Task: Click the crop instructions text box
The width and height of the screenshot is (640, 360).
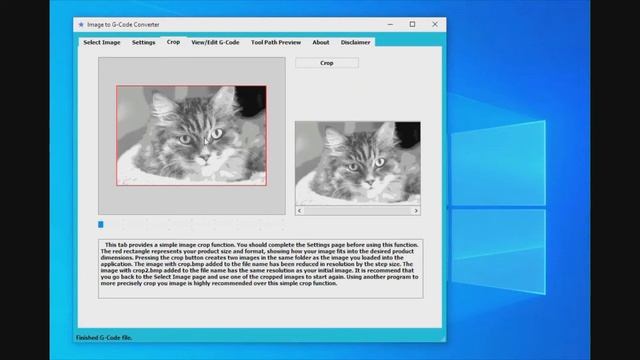Action: click(x=260, y=269)
